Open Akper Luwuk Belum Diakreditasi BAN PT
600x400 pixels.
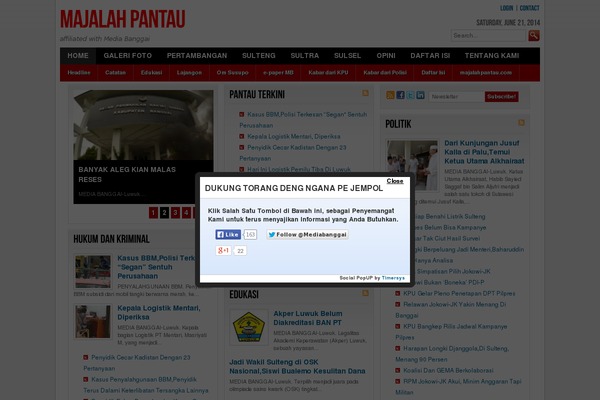click(x=308, y=318)
